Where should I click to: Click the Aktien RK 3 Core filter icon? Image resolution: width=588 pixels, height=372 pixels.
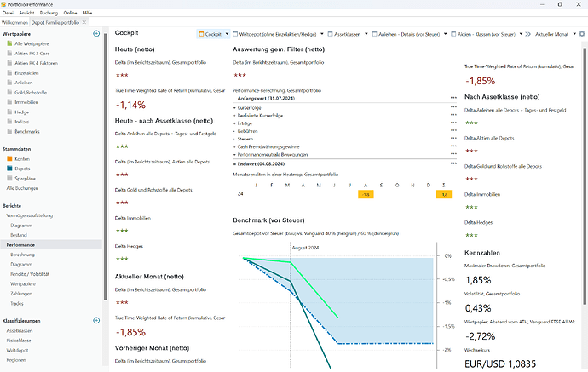[9, 53]
